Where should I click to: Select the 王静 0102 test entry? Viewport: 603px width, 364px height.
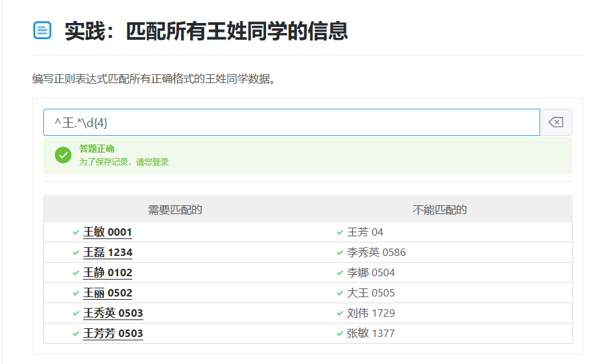(x=107, y=273)
